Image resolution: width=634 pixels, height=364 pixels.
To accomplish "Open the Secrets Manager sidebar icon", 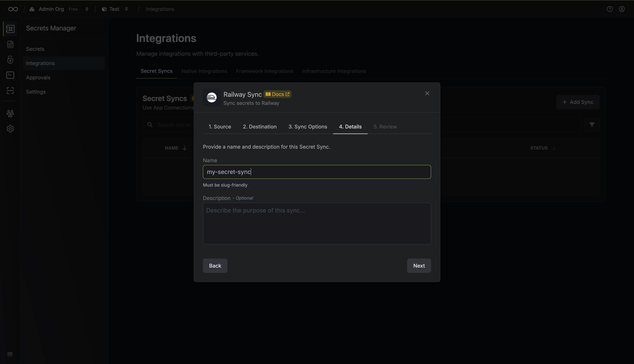I will pos(10,29).
